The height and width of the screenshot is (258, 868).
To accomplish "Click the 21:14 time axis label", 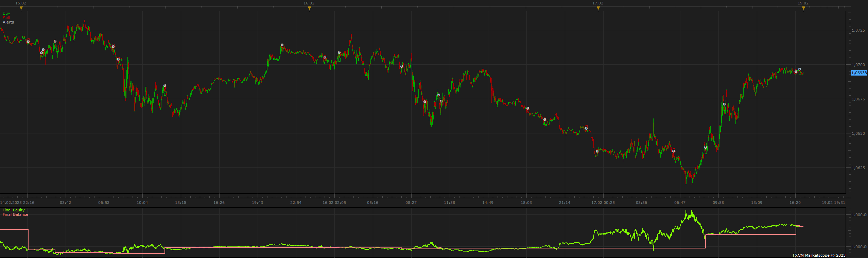I will pos(565,203).
